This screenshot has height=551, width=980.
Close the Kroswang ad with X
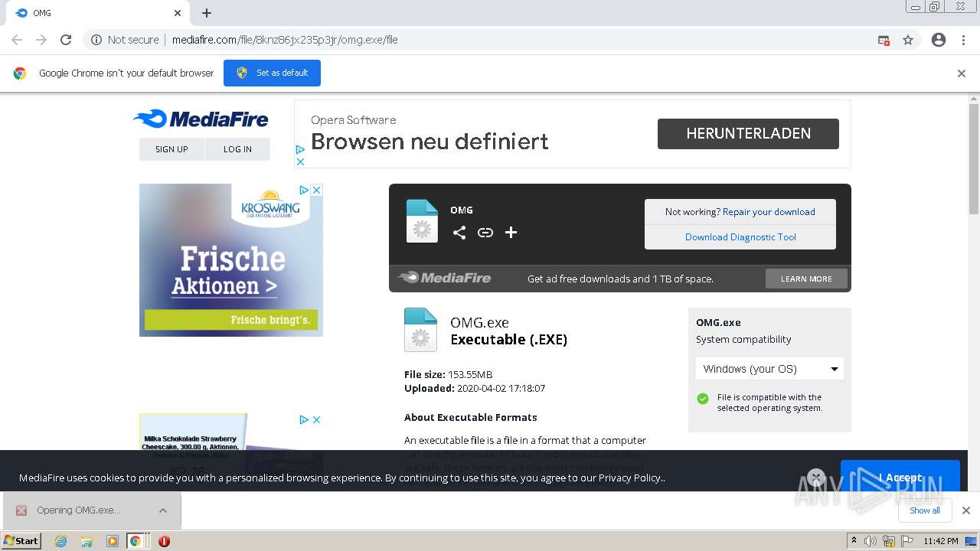[317, 190]
